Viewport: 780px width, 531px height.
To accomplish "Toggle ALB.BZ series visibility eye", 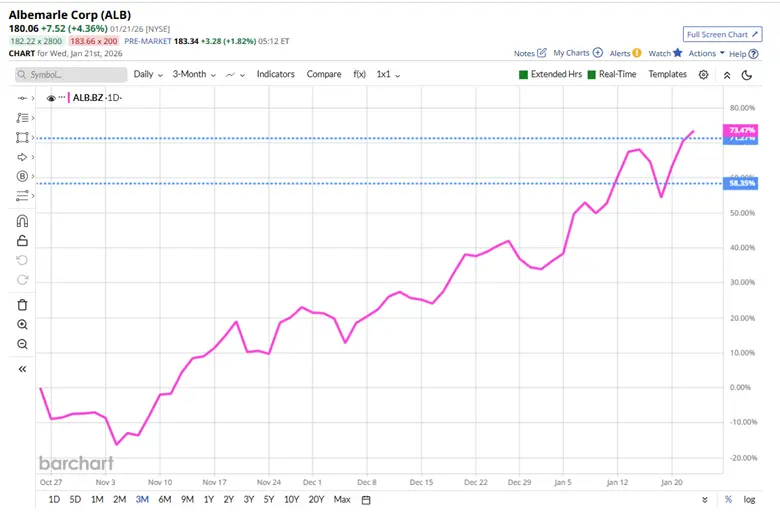I will pos(51,98).
